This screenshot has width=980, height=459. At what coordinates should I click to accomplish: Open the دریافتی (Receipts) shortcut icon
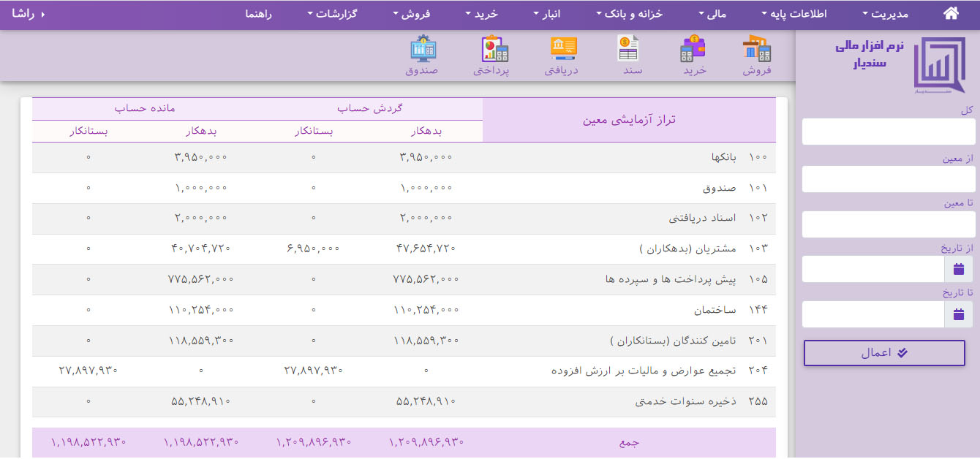point(562,54)
